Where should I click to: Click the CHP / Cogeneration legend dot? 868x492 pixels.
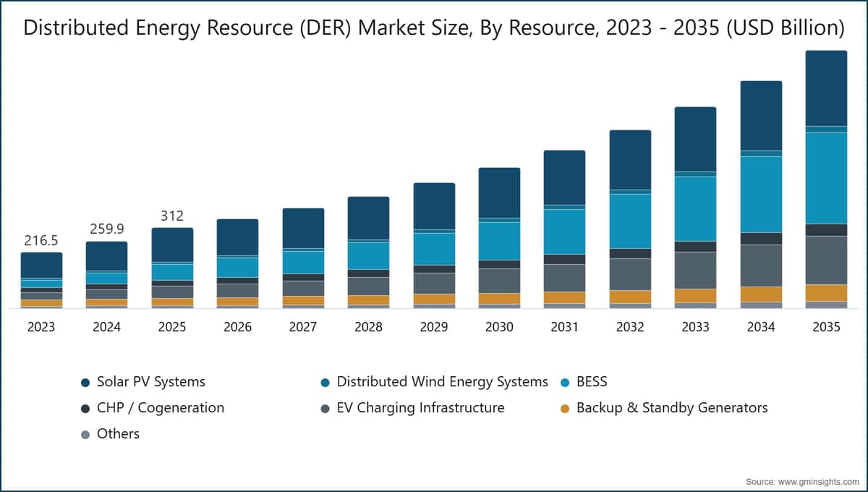click(x=85, y=408)
